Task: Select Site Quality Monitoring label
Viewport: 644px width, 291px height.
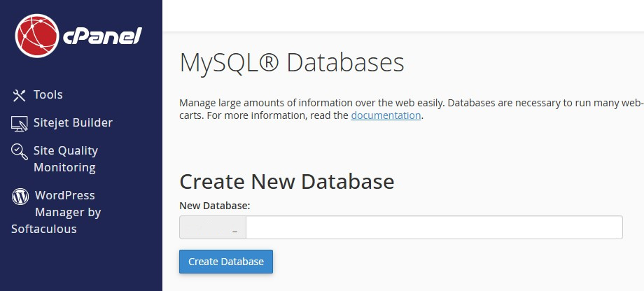Action: pyautogui.click(x=65, y=159)
